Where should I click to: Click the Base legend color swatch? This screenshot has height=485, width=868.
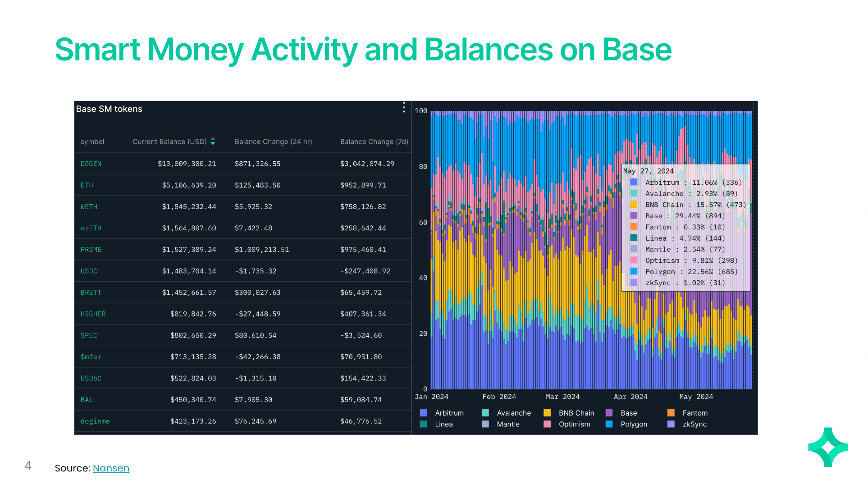[x=609, y=413]
